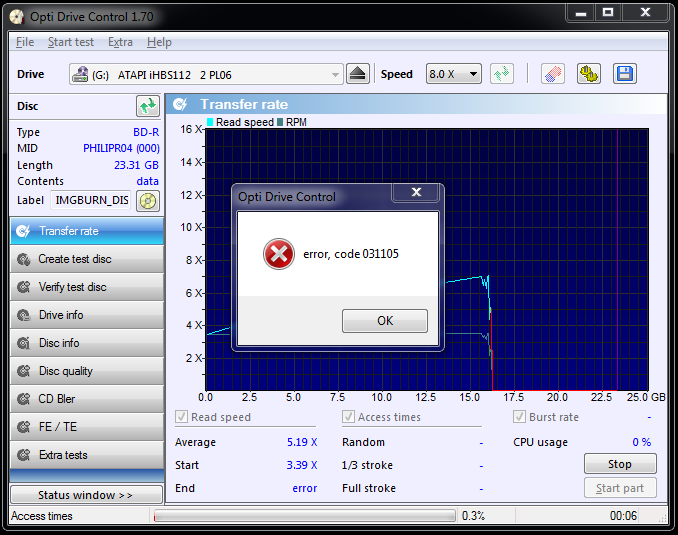The image size is (678, 535).
Task: Click the Access times status bar text
Action: coord(42,516)
